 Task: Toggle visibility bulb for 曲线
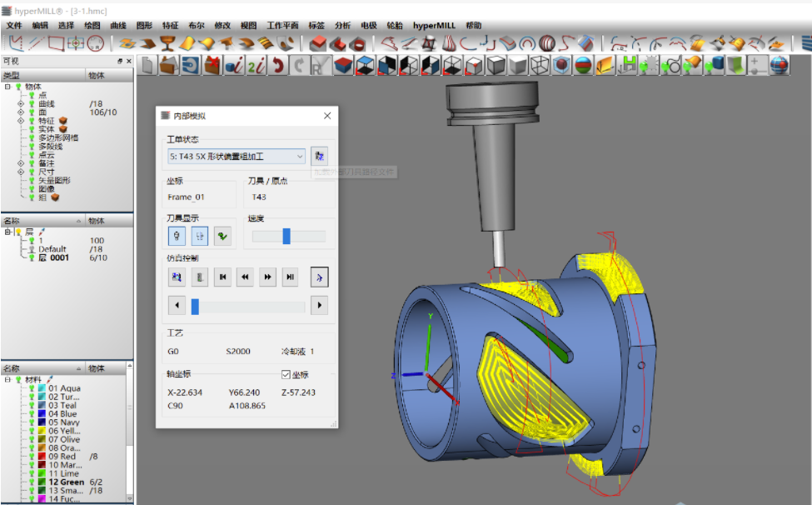32,103
